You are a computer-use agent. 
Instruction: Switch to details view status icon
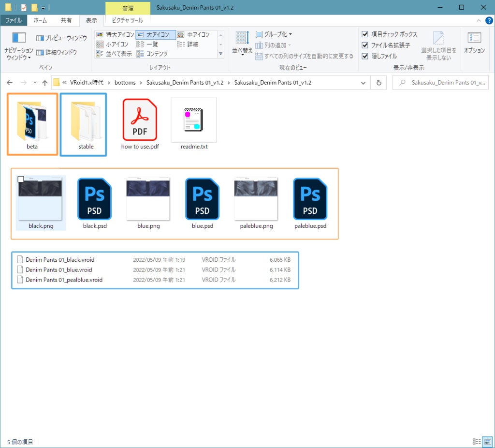coord(476,441)
